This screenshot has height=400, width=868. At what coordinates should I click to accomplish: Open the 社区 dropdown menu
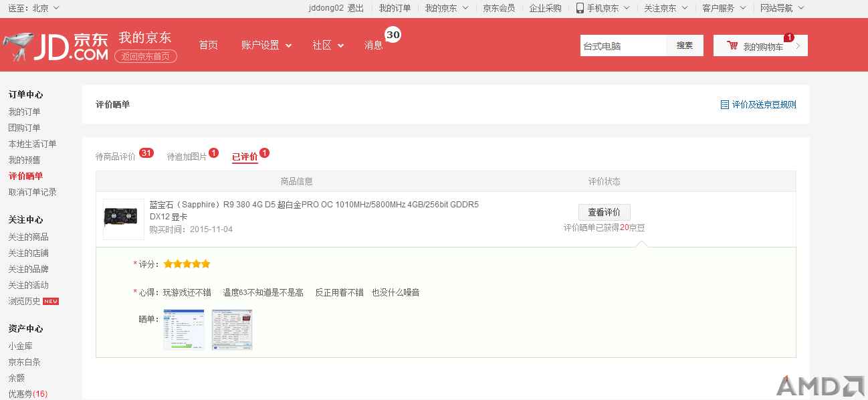[328, 45]
